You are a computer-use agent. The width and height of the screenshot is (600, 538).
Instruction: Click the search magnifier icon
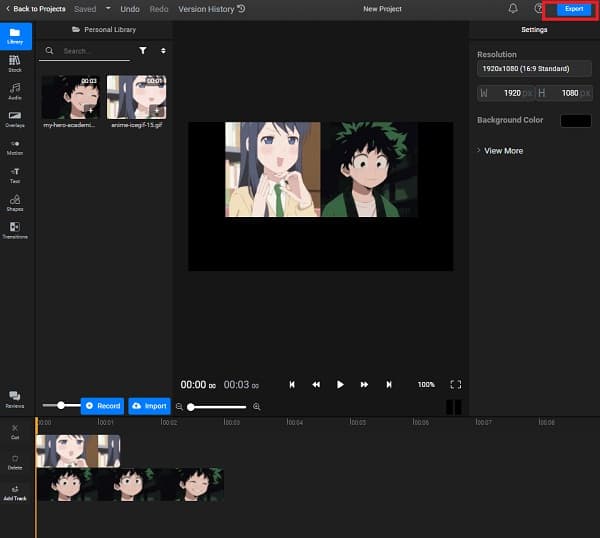pos(49,51)
